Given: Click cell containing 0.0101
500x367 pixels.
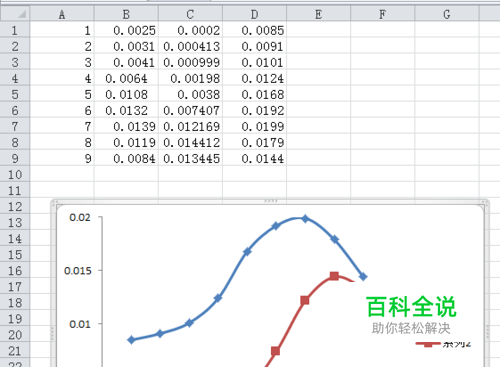Looking at the screenshot, I should coord(254,62).
